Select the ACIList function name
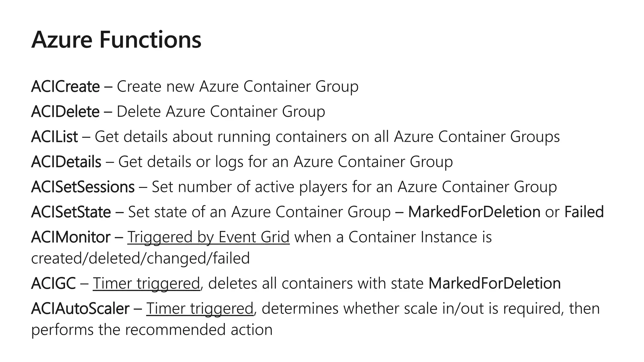This screenshot has height=362, width=644. click(54, 137)
